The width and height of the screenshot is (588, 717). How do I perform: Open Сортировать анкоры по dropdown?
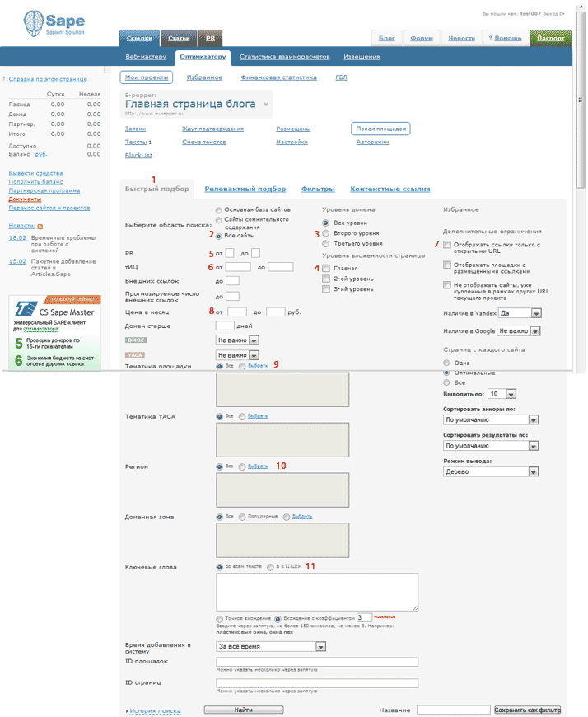pos(491,419)
